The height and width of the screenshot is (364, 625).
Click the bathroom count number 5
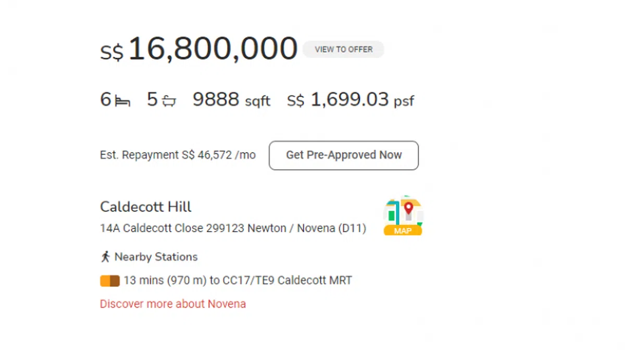pos(152,99)
